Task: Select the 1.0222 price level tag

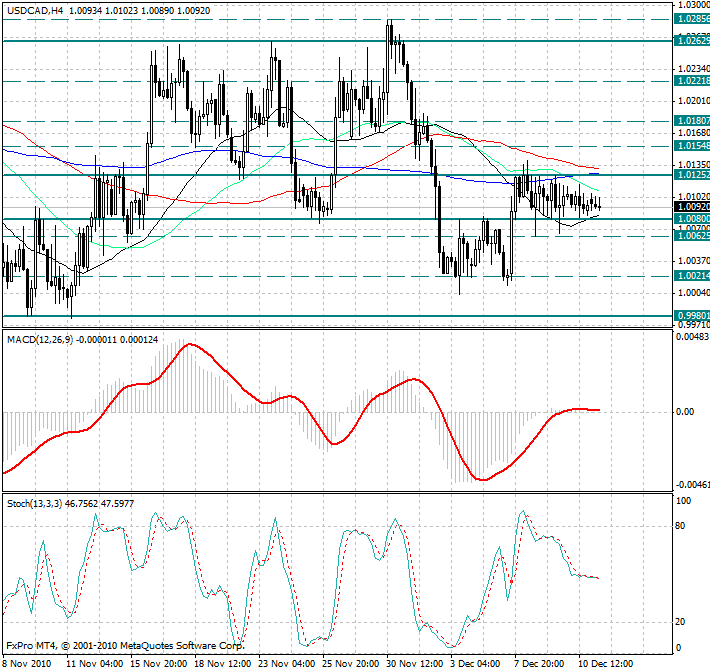Action: tap(692, 80)
